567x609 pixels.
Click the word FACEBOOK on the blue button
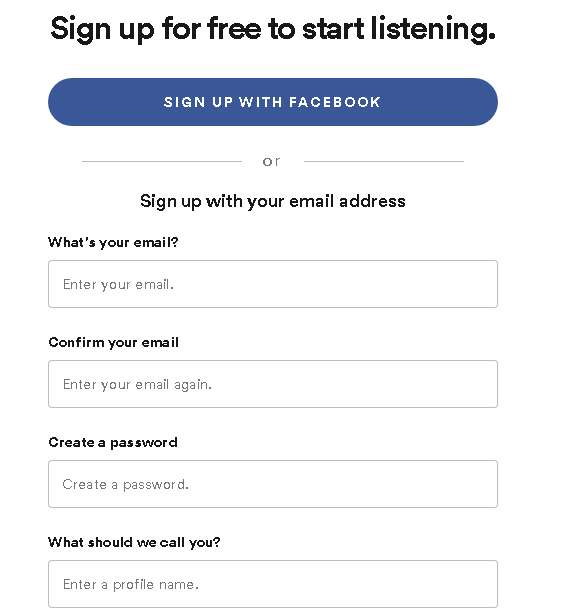coord(334,102)
